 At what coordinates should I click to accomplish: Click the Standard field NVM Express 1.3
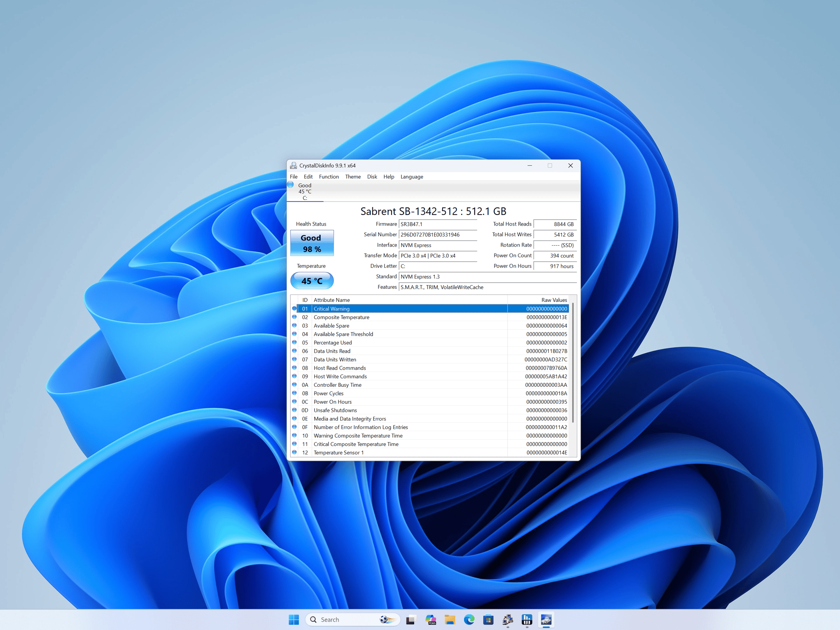488,276
